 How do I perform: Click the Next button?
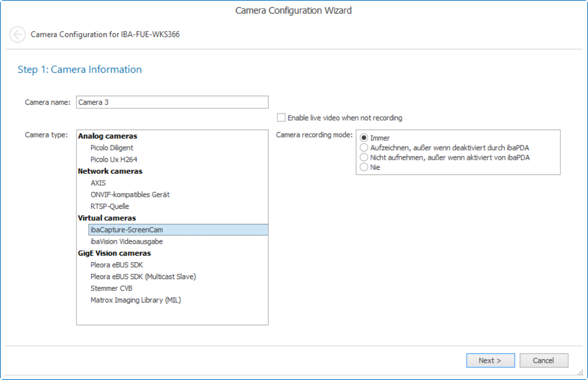[490, 360]
